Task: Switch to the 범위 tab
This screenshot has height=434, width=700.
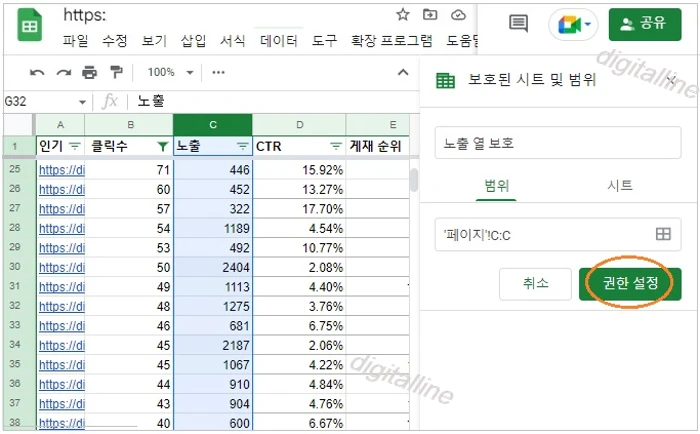Action: (x=496, y=186)
